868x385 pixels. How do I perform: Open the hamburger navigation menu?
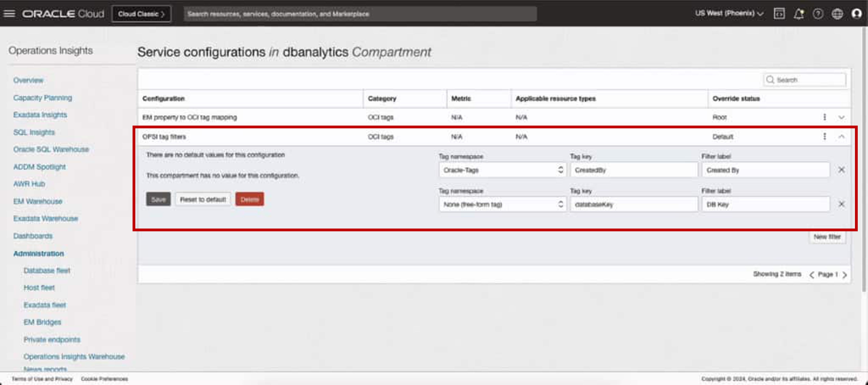(9, 13)
